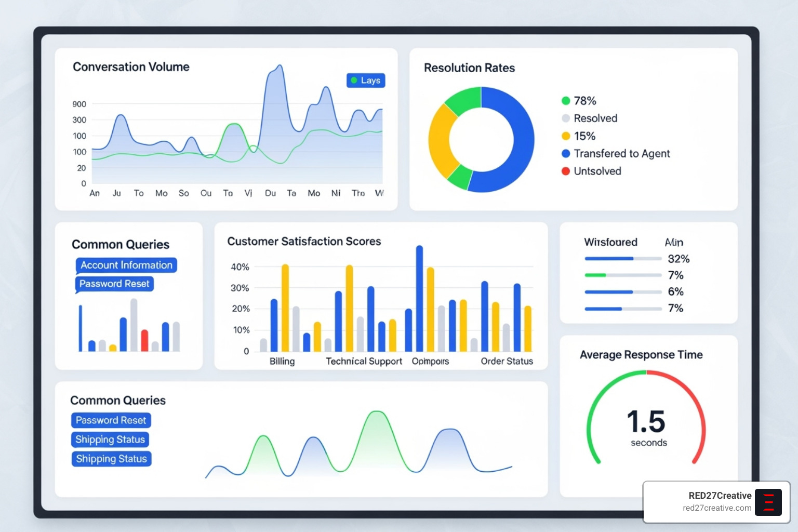Select the green legend dot beside 78%
Screen dimensions: 798x532
566,101
